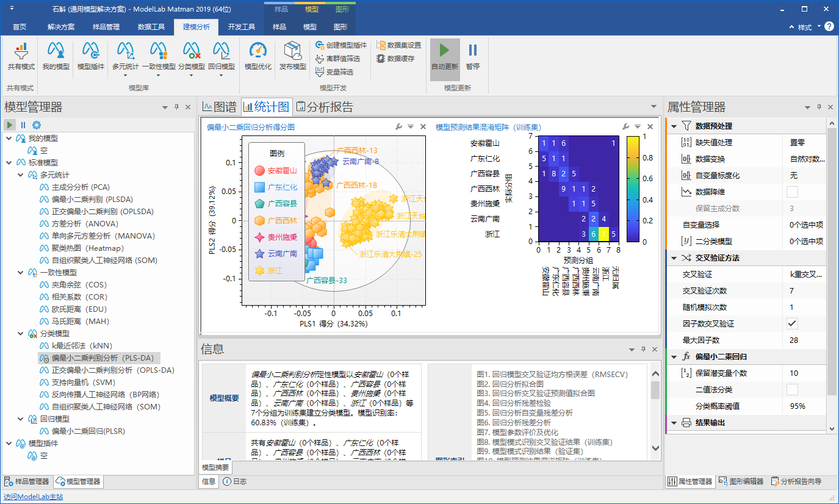Collapse the 回归模型 tree node

coord(21,419)
